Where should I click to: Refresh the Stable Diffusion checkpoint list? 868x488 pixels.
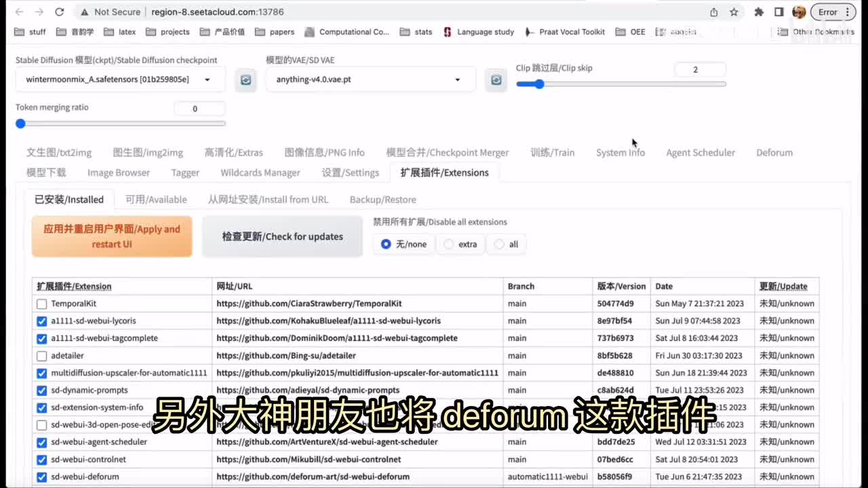(245, 80)
